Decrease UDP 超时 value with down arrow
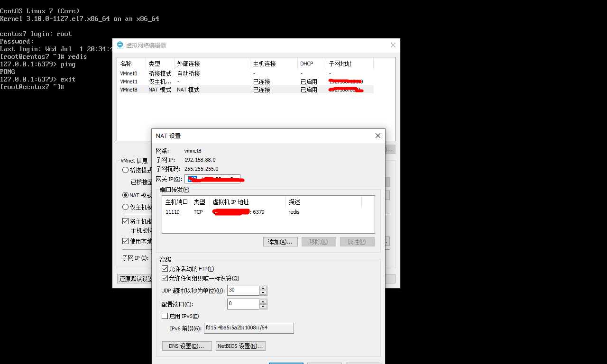The width and height of the screenshot is (607, 364). pyautogui.click(x=263, y=292)
